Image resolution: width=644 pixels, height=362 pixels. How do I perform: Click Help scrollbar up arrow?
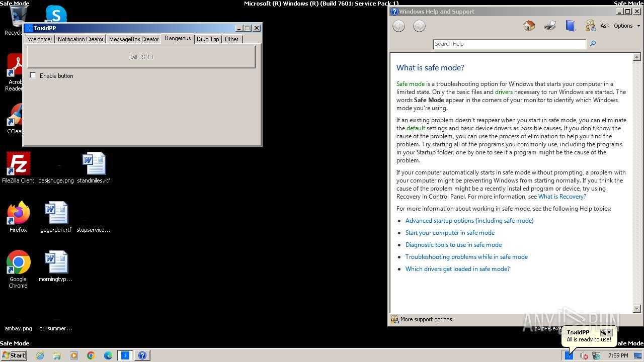[x=636, y=57]
